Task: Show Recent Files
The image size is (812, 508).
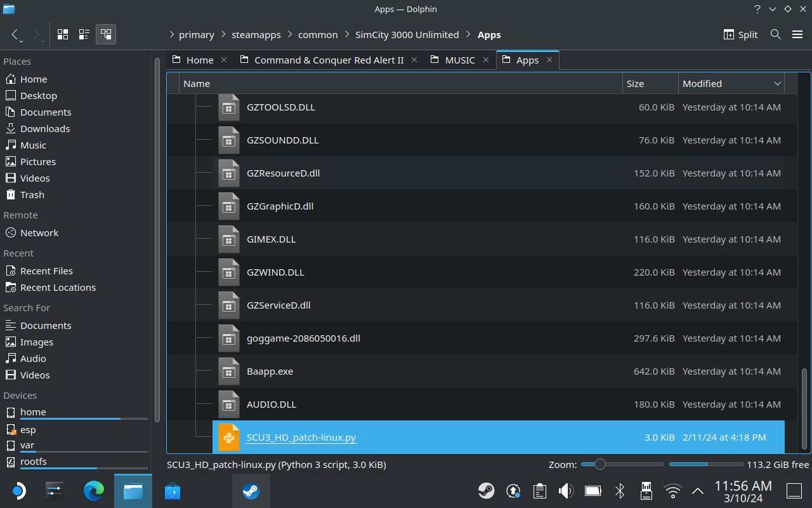Action: 46,271
